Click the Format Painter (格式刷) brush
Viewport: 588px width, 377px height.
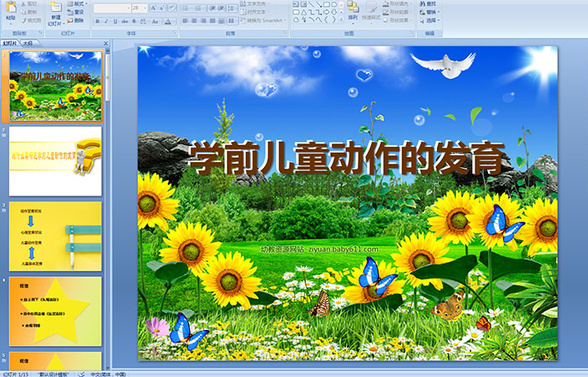(24, 20)
